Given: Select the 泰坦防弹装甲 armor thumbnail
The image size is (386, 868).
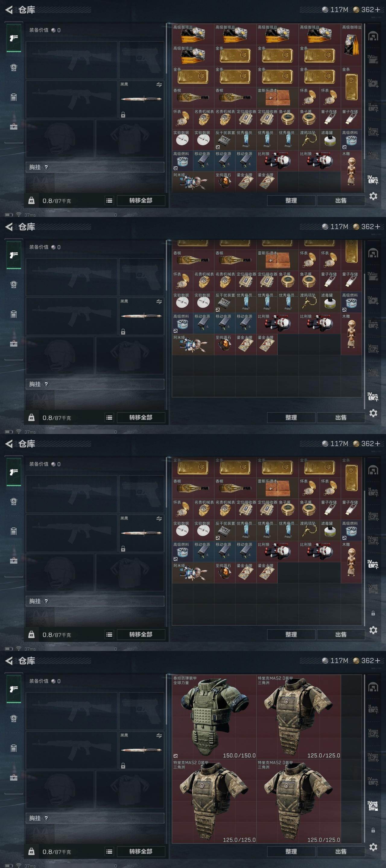Looking at the screenshot, I should click(214, 717).
